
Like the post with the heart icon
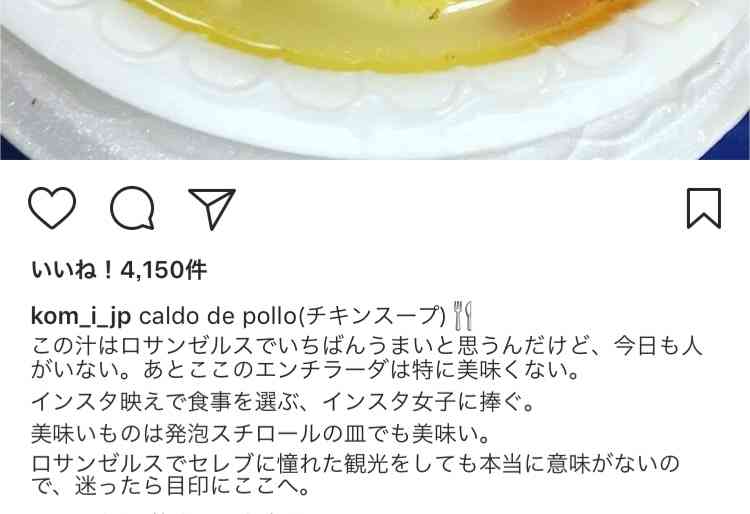(52, 208)
